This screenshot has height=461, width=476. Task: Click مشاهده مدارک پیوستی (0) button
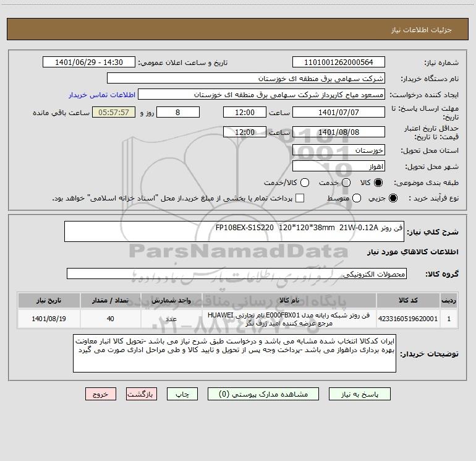(x=263, y=394)
